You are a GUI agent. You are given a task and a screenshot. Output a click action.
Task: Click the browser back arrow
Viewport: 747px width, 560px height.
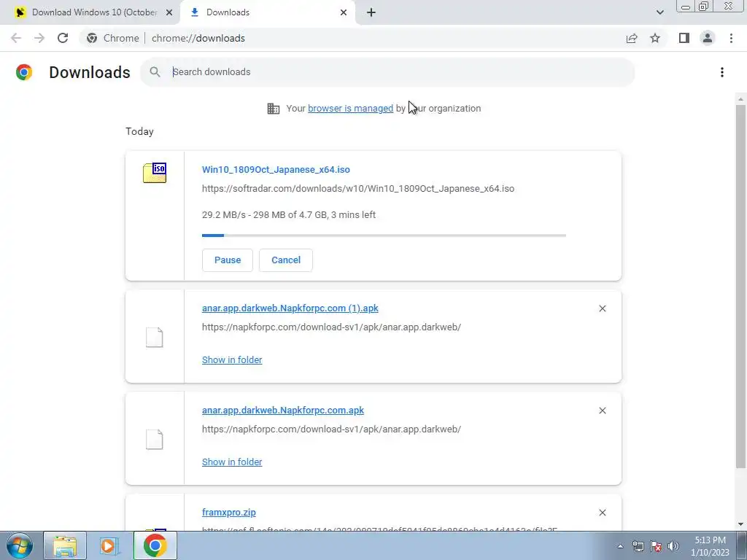tap(16, 38)
